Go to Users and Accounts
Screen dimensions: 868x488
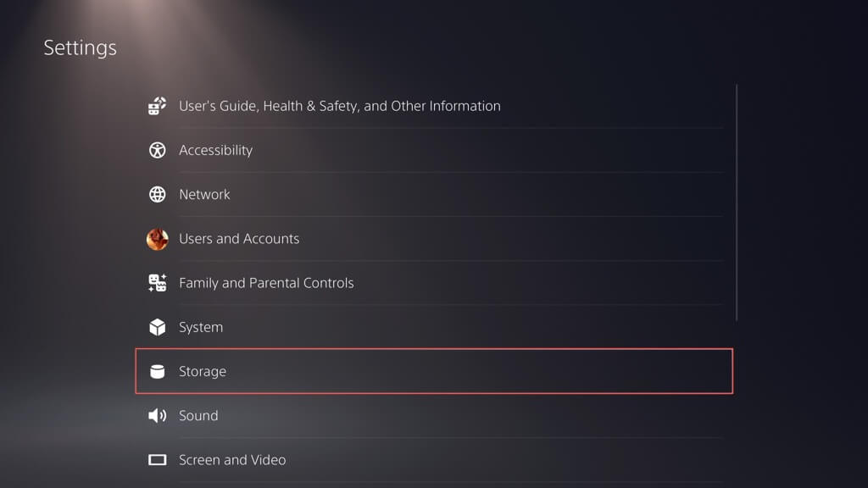point(239,239)
